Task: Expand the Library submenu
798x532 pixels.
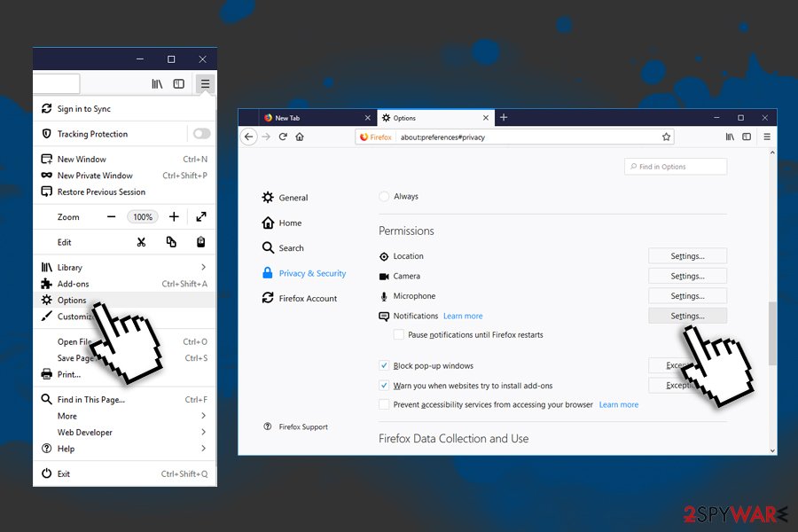Action: pos(125,267)
